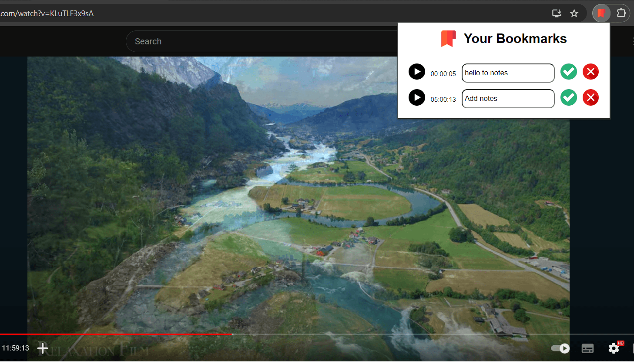The height and width of the screenshot is (364, 634).
Task: Save the "hello to notes" bookmark note
Action: point(568,72)
